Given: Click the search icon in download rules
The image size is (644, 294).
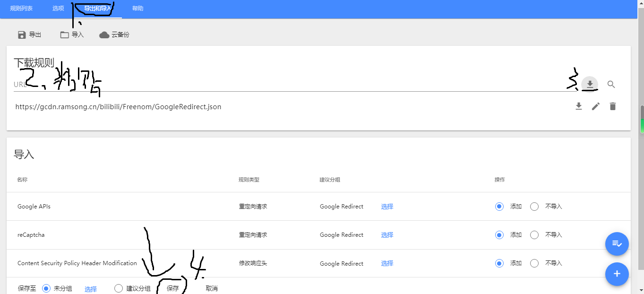Looking at the screenshot, I should 611,84.
